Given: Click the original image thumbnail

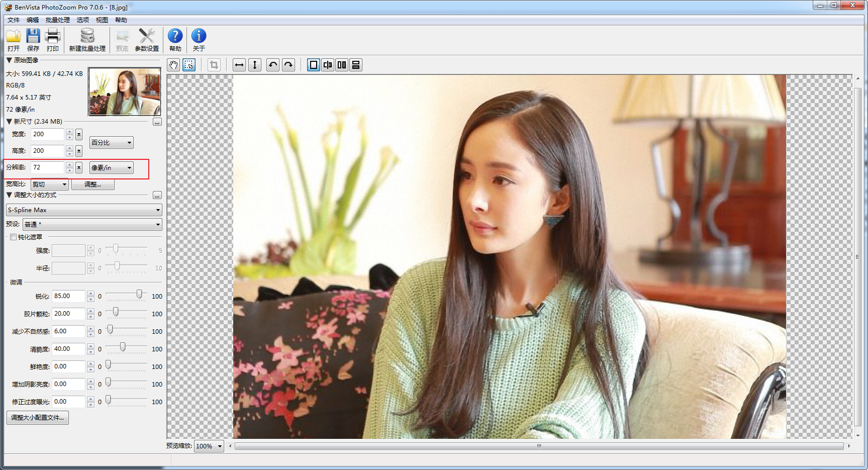Looking at the screenshot, I should pos(125,92).
